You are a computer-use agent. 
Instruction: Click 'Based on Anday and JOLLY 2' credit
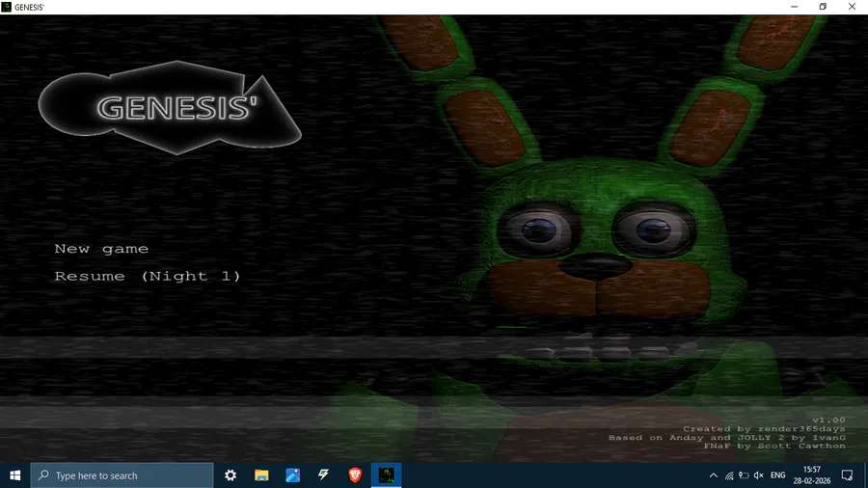click(x=727, y=438)
